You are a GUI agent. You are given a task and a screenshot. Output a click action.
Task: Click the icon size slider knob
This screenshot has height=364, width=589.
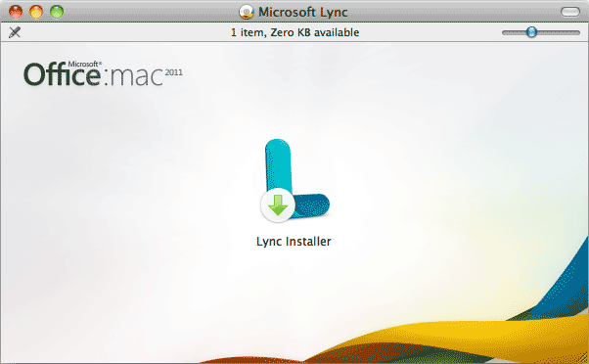pos(531,32)
